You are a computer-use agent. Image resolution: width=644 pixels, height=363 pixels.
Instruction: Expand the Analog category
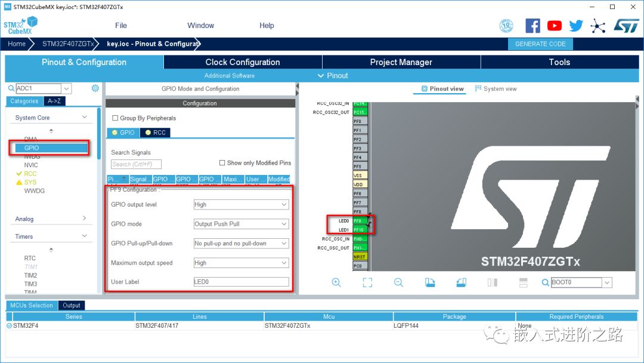(84, 219)
